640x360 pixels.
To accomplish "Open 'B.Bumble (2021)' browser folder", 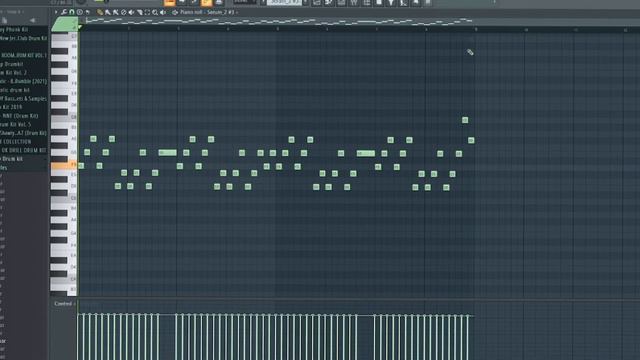I will [x=24, y=81].
